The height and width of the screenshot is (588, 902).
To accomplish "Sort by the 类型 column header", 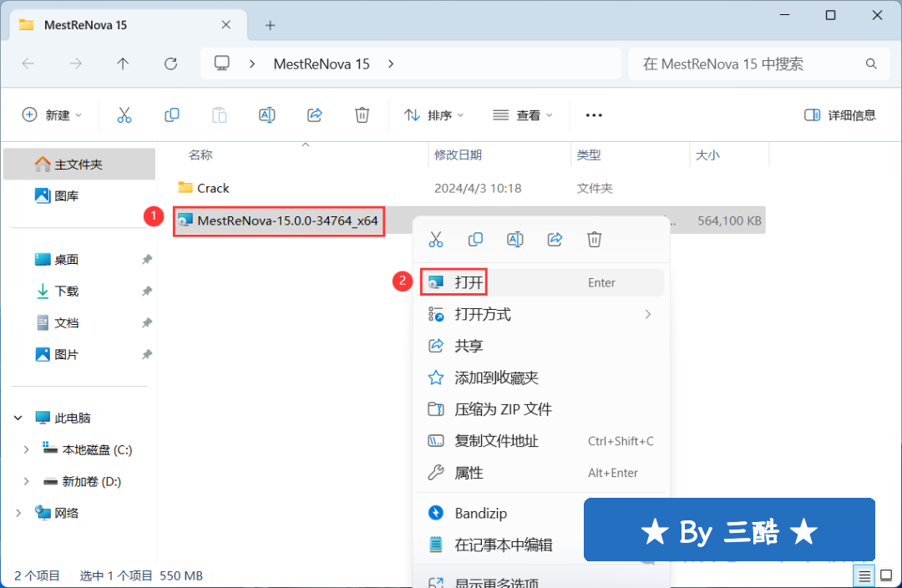I will click(x=589, y=155).
